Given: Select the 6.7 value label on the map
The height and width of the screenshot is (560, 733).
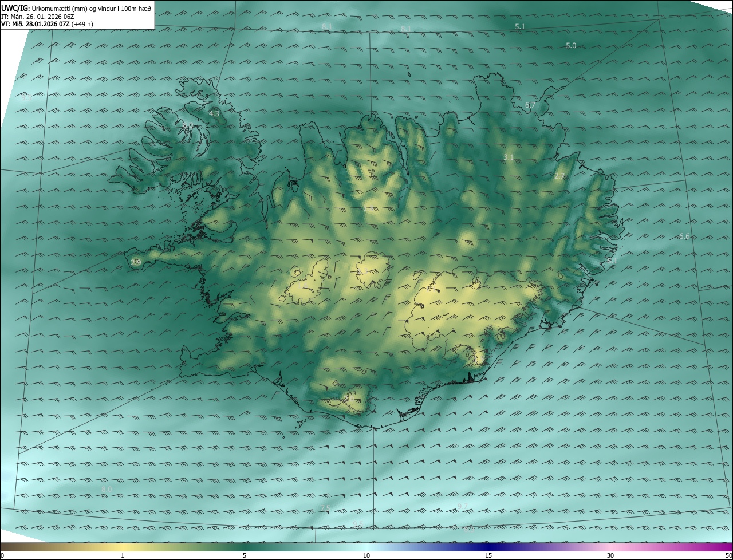Looking at the screenshot, I should pyautogui.click(x=530, y=105).
